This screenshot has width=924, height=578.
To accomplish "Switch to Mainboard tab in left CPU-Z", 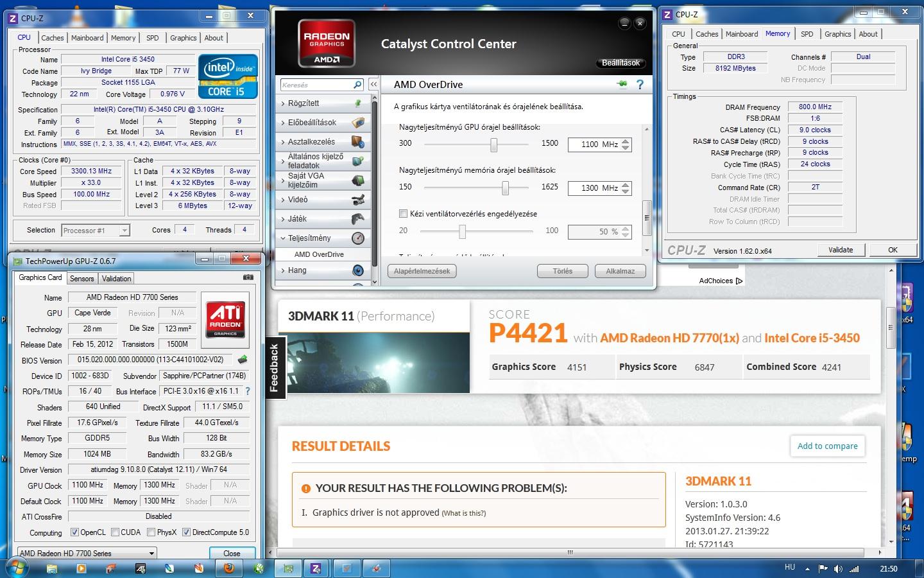I will tap(87, 38).
